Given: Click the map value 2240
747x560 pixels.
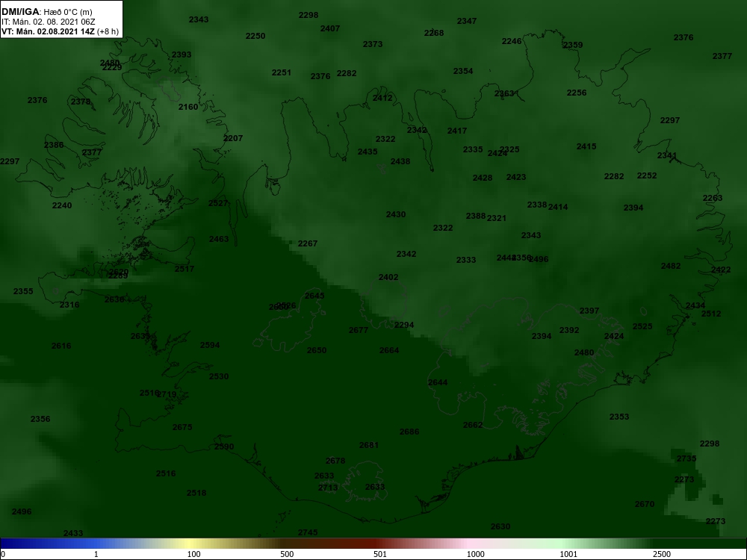Looking at the screenshot, I should (62, 206).
